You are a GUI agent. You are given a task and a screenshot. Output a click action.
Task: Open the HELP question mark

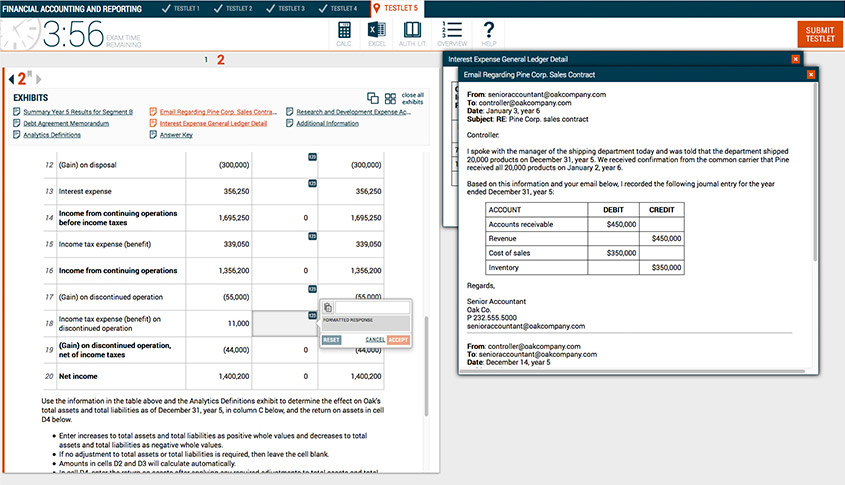(x=489, y=33)
